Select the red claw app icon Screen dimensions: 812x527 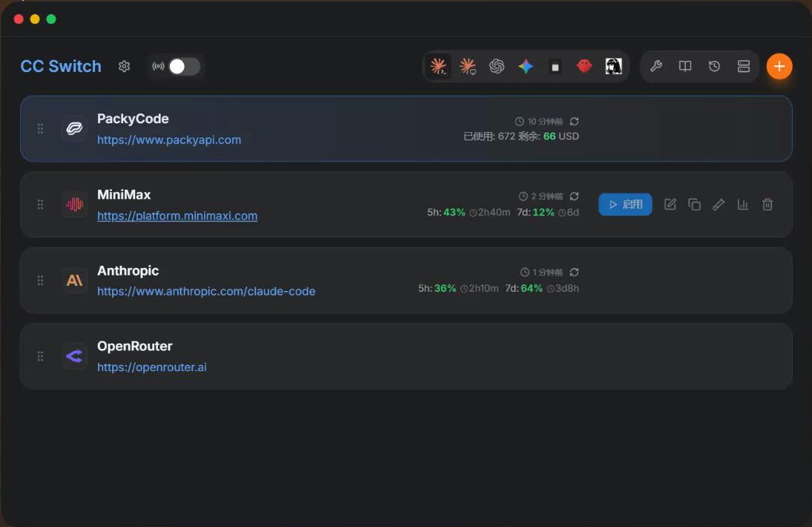584,66
